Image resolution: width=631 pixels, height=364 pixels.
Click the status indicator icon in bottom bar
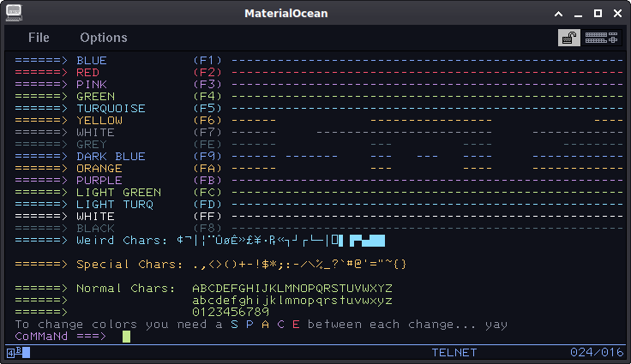[19, 353]
